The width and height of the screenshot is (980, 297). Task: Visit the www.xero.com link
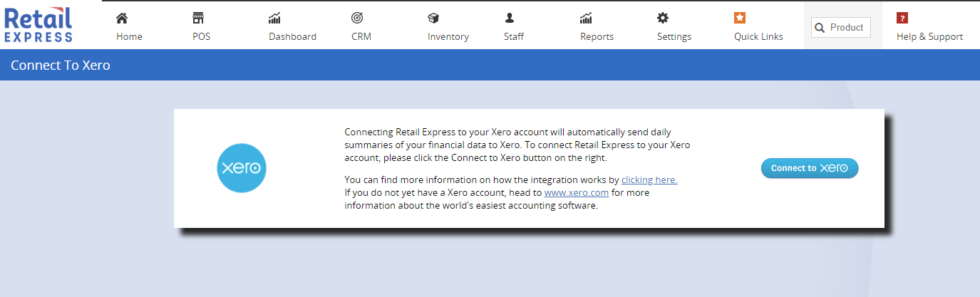coord(577,193)
